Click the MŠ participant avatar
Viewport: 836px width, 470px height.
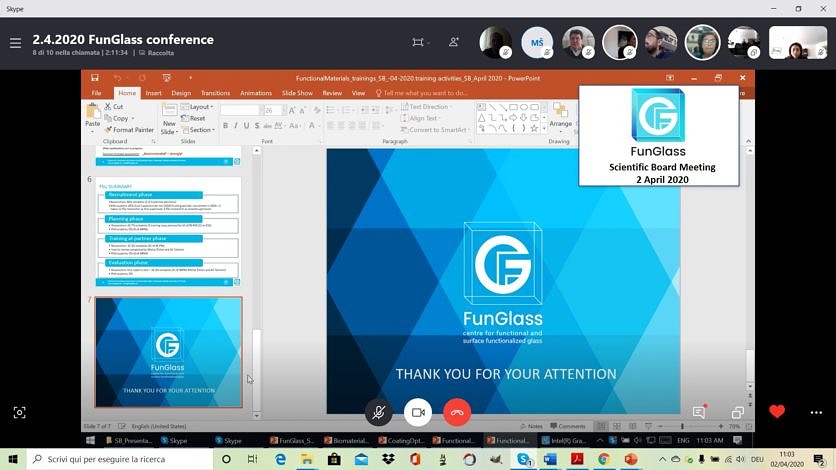click(537, 42)
